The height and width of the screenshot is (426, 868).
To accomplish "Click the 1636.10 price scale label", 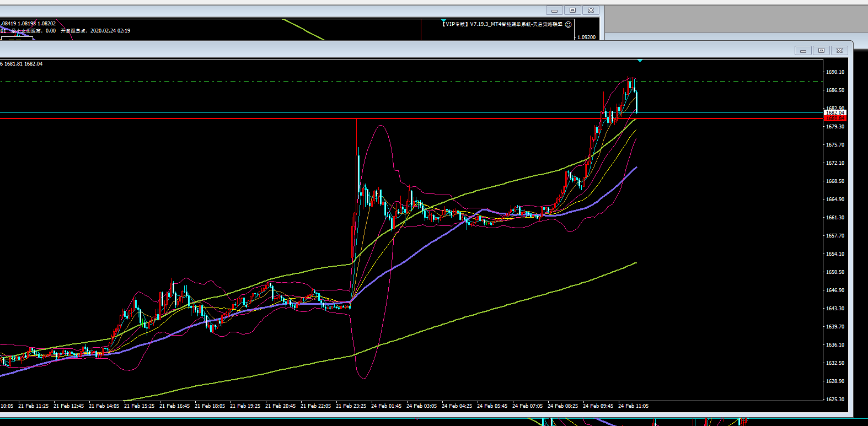I will pos(835,345).
